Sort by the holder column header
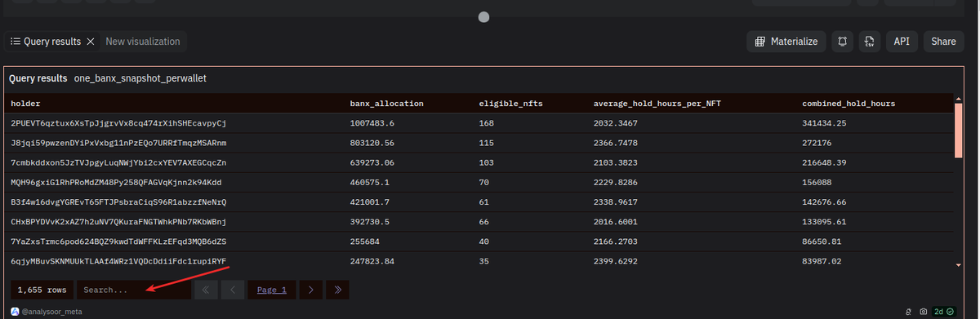Screen dimensions: 980x319 click(x=26, y=104)
